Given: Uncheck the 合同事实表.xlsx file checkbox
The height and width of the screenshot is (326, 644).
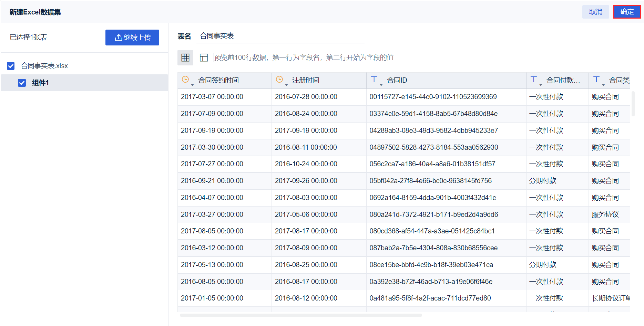Looking at the screenshot, I should [x=11, y=66].
